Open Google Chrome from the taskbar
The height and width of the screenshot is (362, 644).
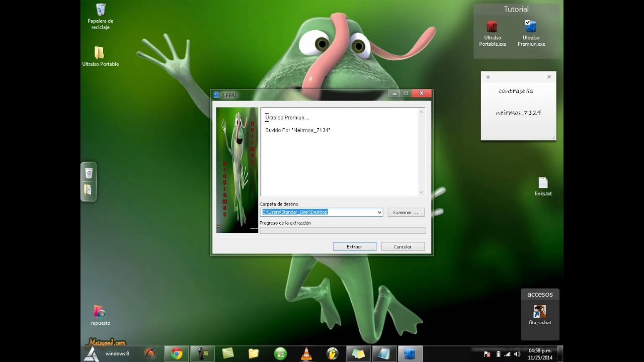(176, 353)
